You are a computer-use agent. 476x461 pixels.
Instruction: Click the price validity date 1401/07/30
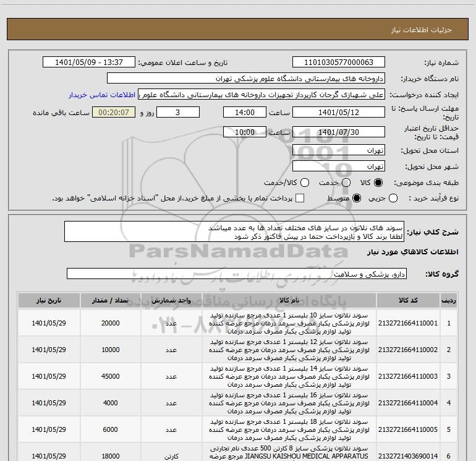pos(339,132)
